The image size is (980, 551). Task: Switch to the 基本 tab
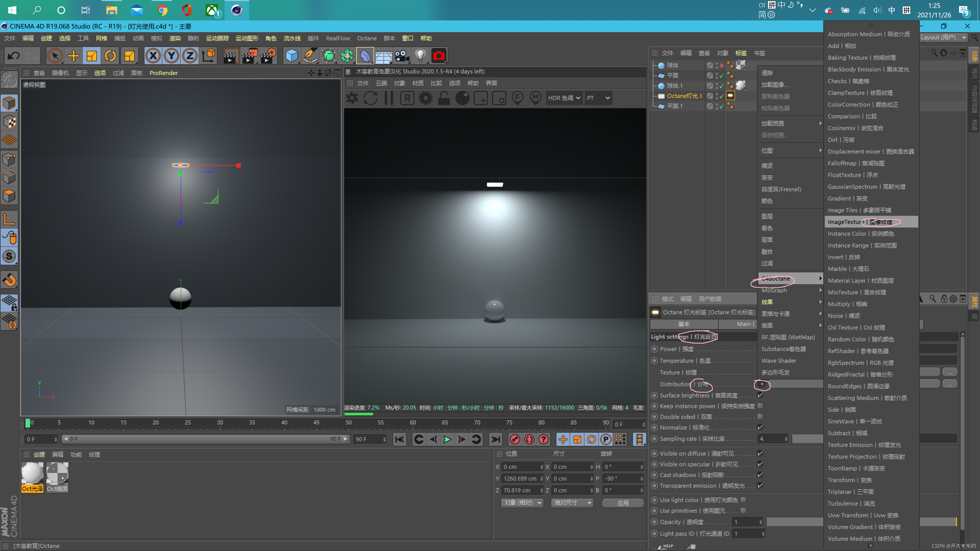click(684, 324)
